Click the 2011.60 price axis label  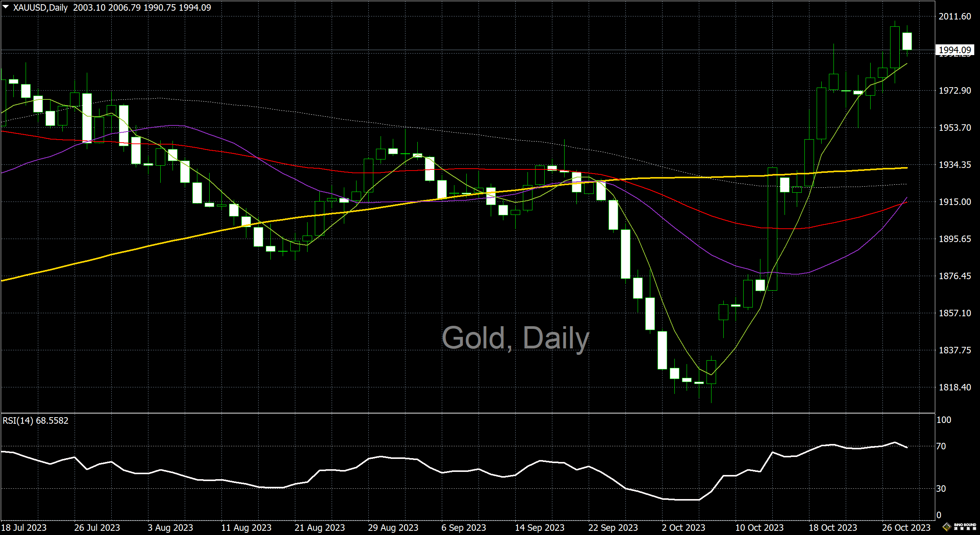click(x=955, y=16)
